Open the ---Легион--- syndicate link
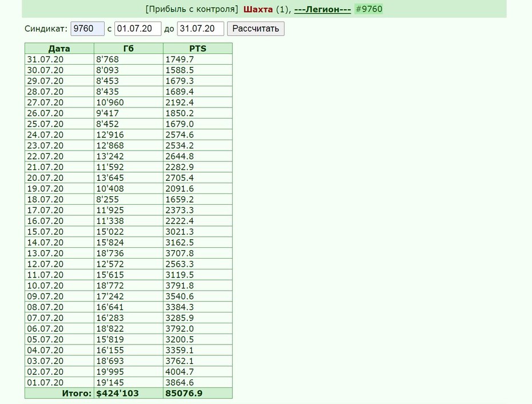532x404 pixels. coord(322,9)
